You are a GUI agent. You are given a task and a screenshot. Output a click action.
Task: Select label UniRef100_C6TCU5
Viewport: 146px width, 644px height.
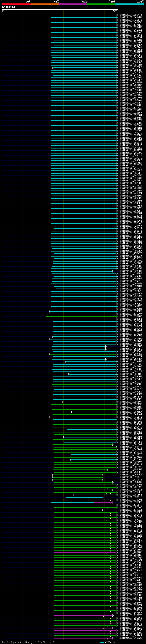click(131, 65)
